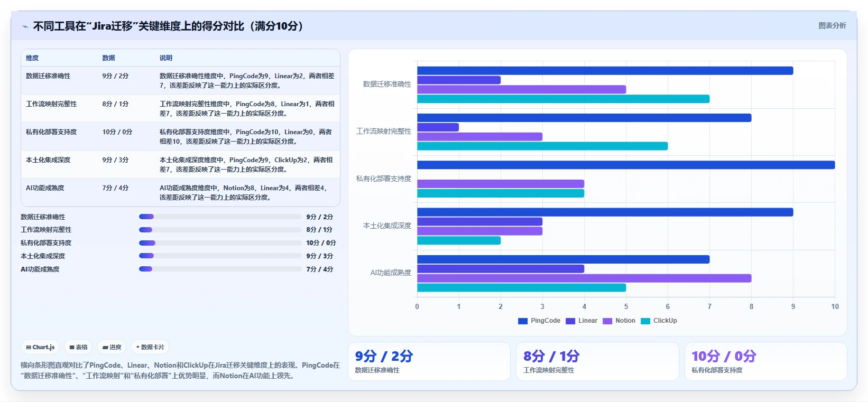The image size is (868, 402).
Task: Click ClickUp bar in 本土化集成深度 group
Action: (459, 240)
